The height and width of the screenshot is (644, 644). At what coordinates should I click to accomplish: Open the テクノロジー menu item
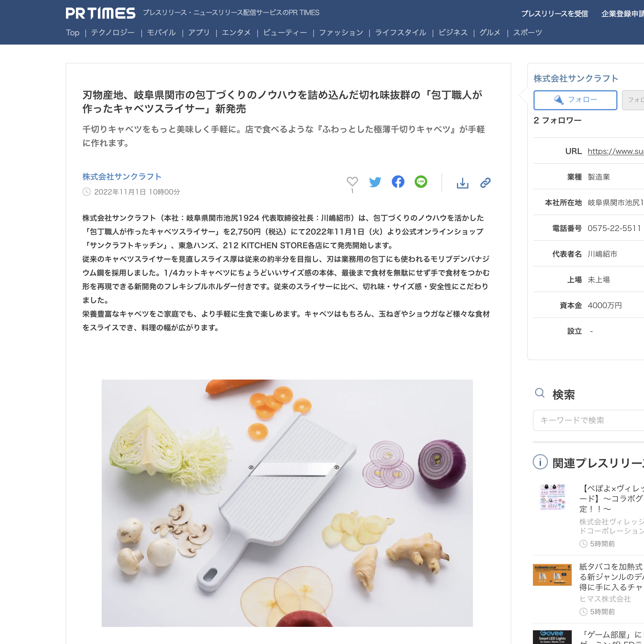pyautogui.click(x=113, y=33)
